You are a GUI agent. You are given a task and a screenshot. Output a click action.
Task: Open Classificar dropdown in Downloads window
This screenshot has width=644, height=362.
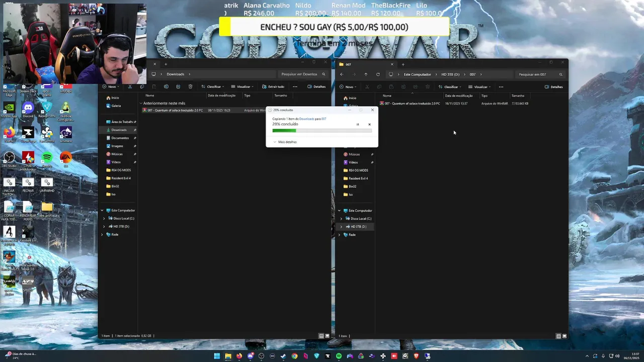213,86
